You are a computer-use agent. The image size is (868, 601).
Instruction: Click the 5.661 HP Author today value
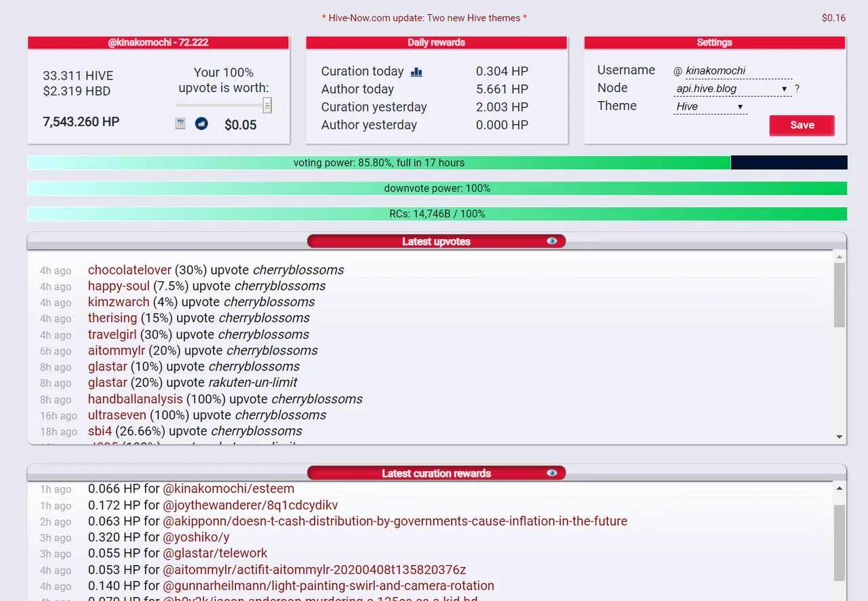[502, 89]
